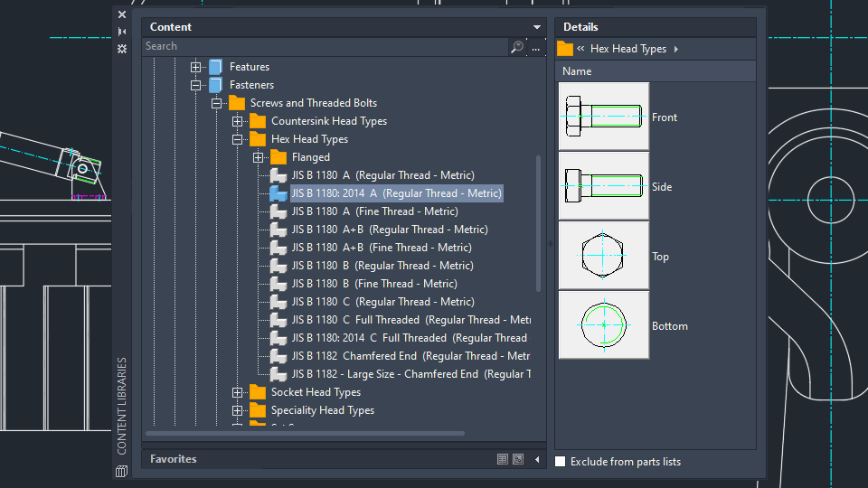Go back using Details breadcrumb double chevron
The image size is (868, 488).
point(580,49)
